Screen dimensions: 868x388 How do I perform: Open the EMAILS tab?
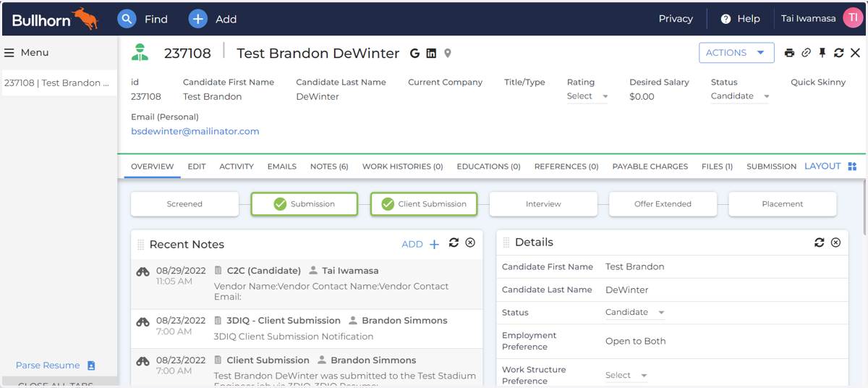point(282,166)
